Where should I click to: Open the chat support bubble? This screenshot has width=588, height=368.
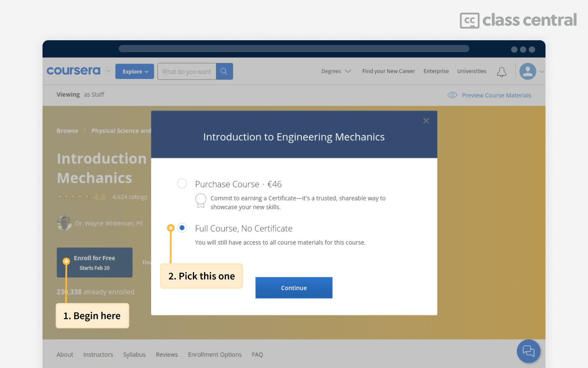pos(528,351)
